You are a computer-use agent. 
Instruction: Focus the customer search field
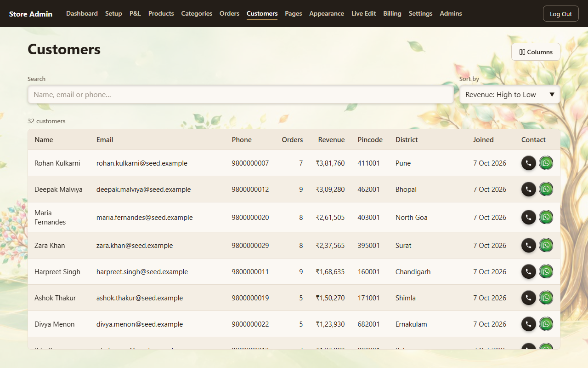point(241,94)
